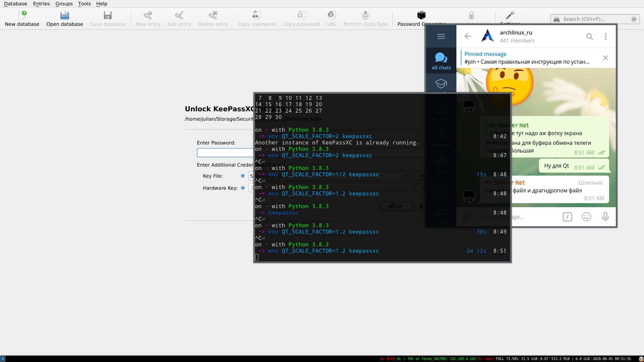
Task: Click the URL toolbar icon
Action: (332, 15)
